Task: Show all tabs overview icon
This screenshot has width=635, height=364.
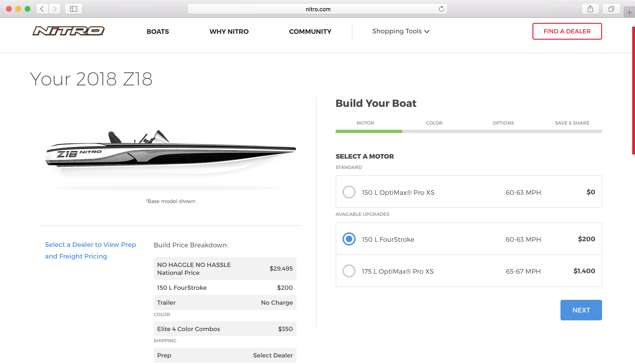Action: click(x=611, y=9)
